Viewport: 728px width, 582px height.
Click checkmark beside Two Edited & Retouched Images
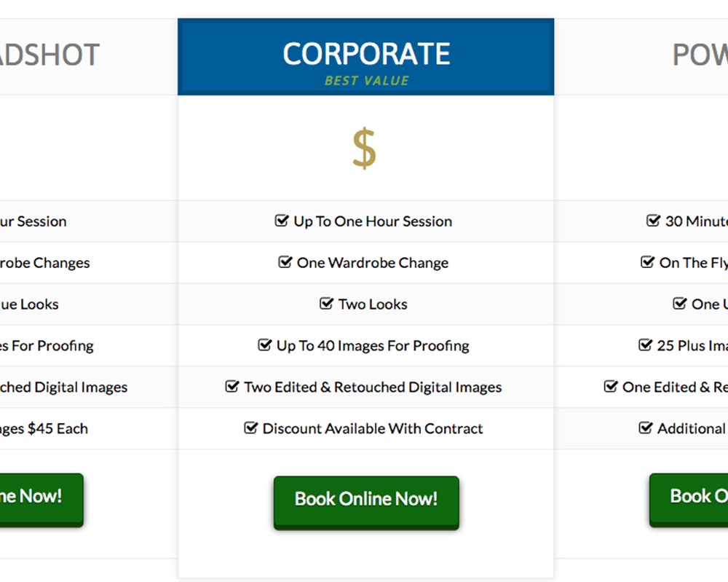tap(232, 387)
